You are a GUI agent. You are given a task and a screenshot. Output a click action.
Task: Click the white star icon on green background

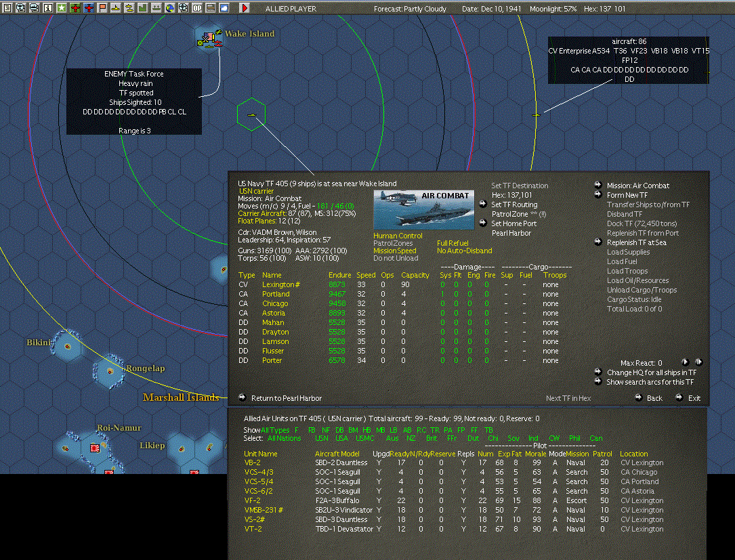click(x=62, y=7)
